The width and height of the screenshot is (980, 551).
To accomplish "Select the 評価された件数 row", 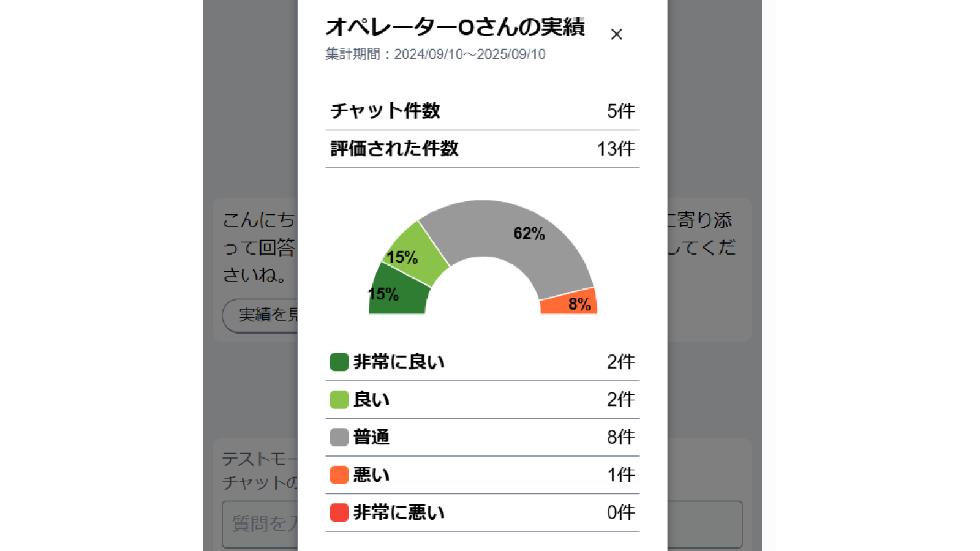I will coord(482,149).
